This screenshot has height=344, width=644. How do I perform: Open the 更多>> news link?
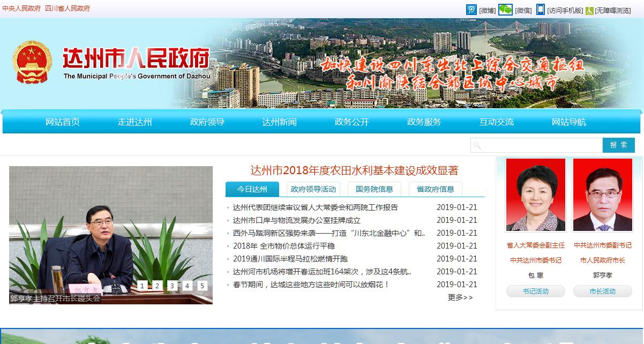460,297
